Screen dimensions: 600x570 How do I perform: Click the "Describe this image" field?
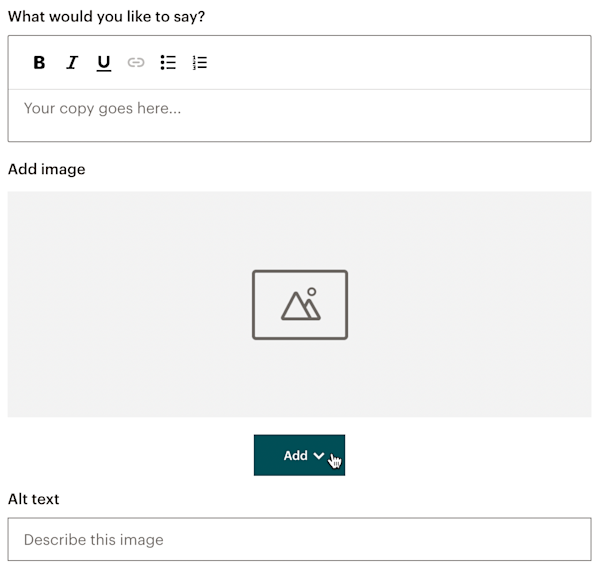299,539
